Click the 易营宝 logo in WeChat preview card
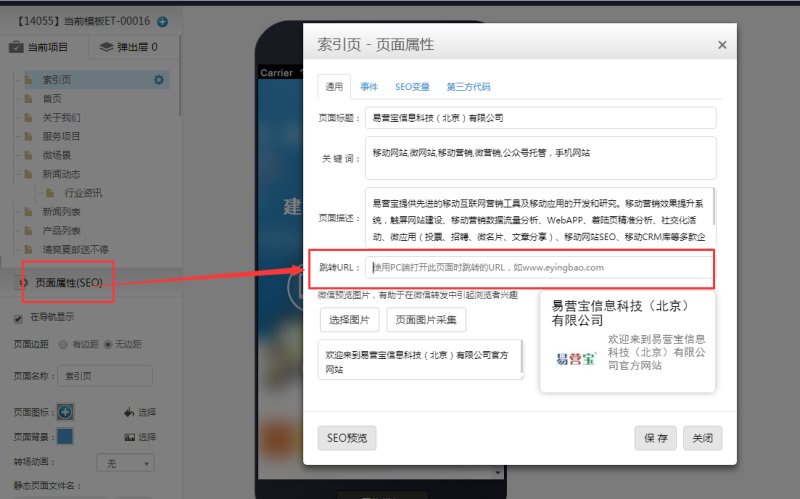The image size is (800, 499). click(x=577, y=359)
